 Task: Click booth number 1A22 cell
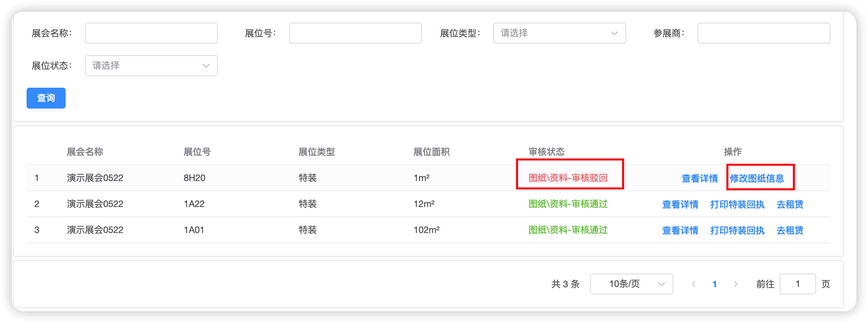point(194,204)
